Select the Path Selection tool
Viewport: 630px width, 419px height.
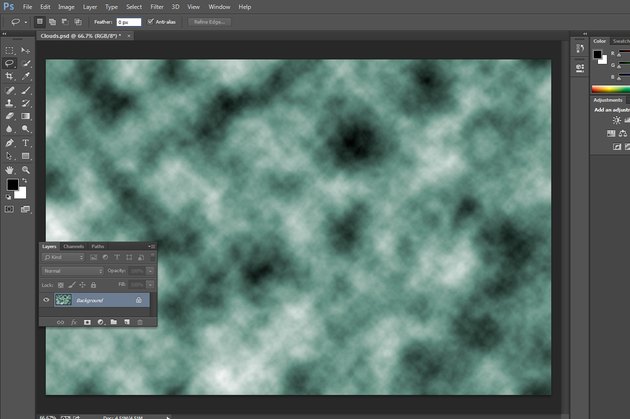coord(9,156)
